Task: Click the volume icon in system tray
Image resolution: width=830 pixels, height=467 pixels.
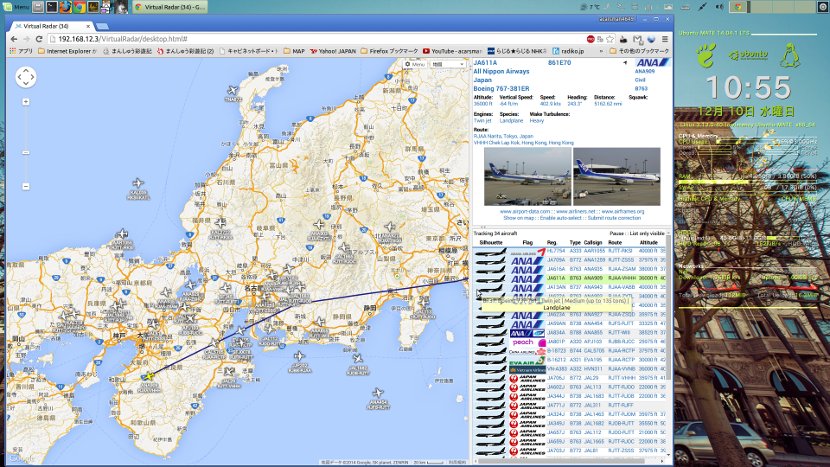Action: 719,7
